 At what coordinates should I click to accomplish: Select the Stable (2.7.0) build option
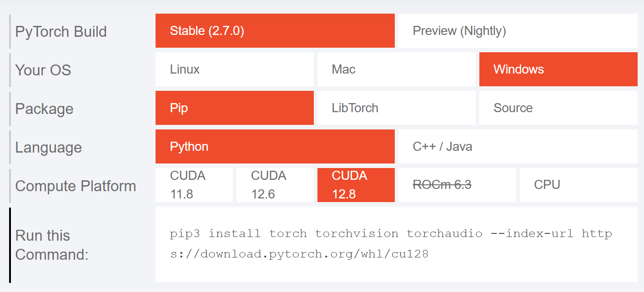click(x=275, y=31)
